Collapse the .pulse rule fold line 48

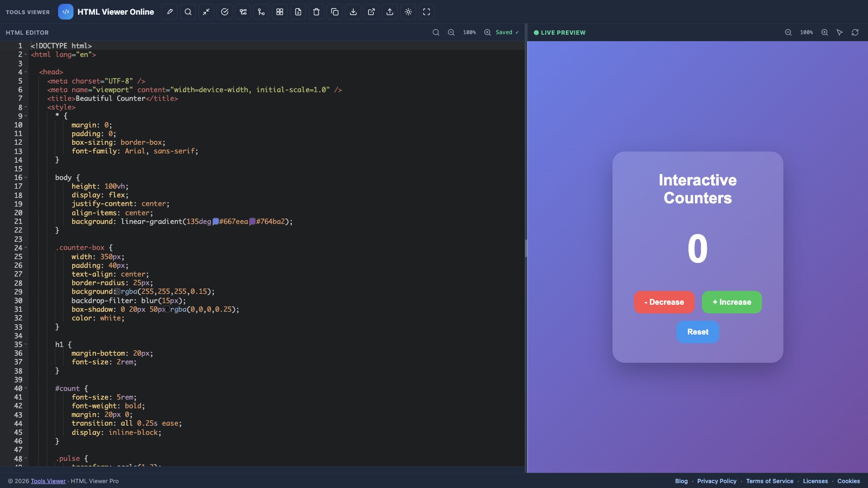[x=25, y=459]
